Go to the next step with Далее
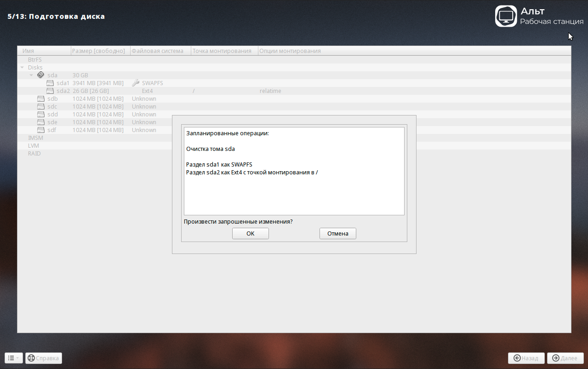Image resolution: width=588 pixels, height=369 pixels. click(x=565, y=358)
